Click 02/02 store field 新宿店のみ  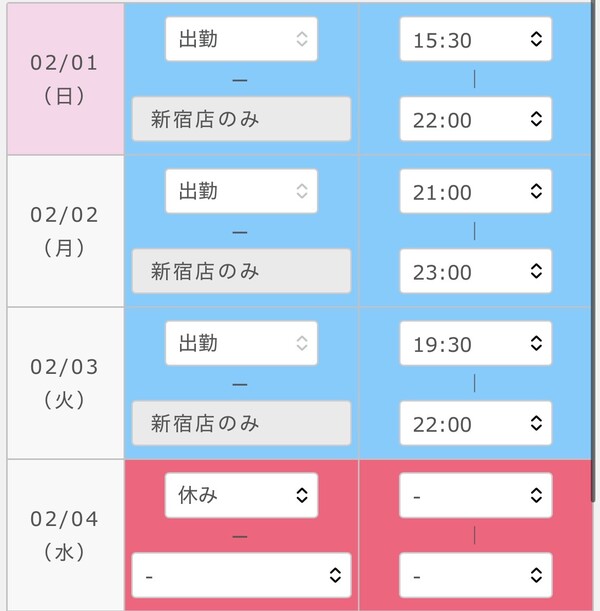pyautogui.click(x=241, y=271)
